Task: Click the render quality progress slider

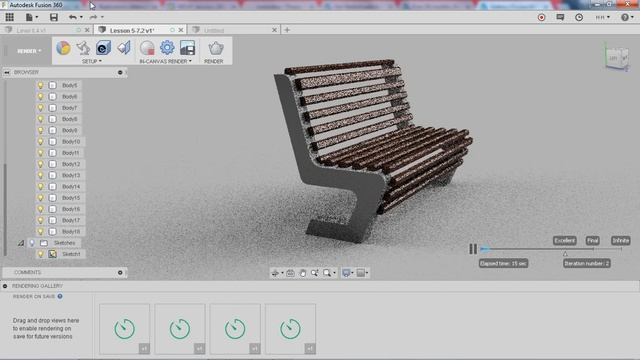Action: pyautogui.click(x=552, y=249)
